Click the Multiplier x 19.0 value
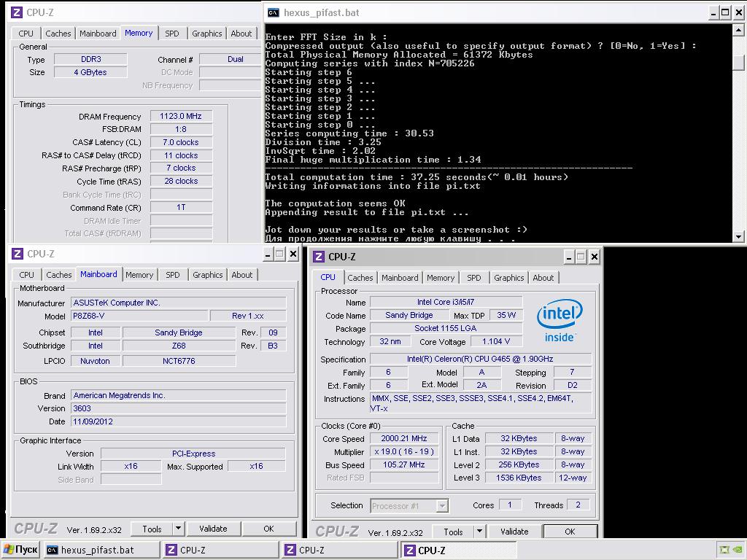Viewport: 747px width, 560px height. tap(404, 451)
